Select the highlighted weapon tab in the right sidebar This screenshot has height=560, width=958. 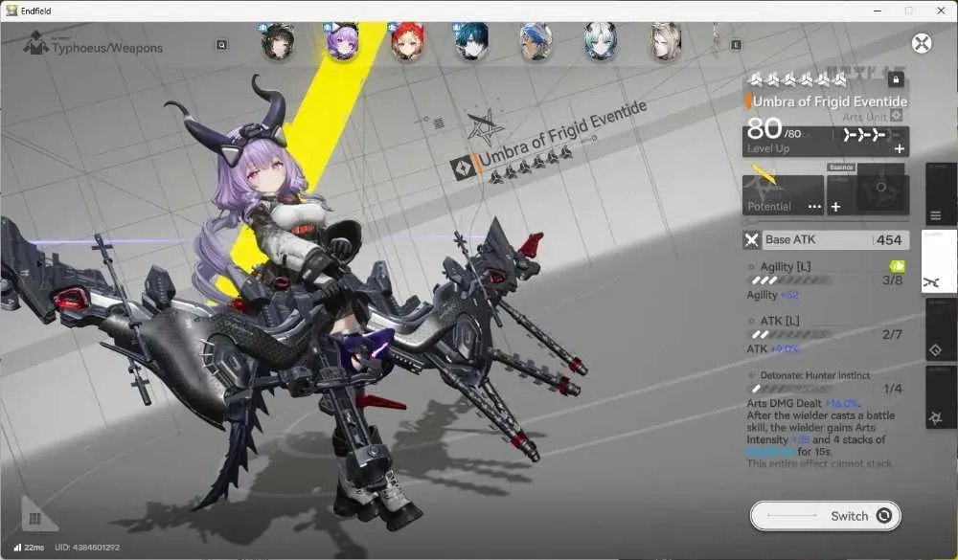(939, 261)
